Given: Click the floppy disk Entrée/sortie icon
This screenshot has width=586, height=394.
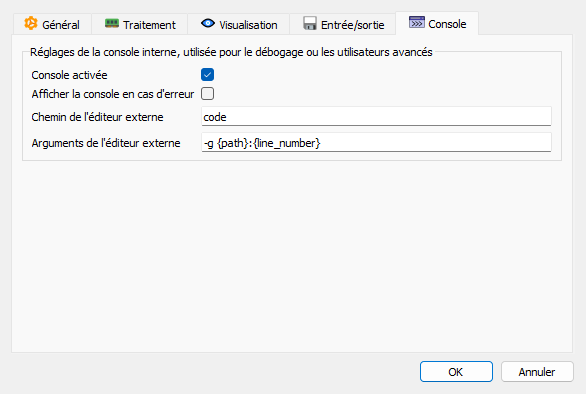Looking at the screenshot, I should (310, 23).
